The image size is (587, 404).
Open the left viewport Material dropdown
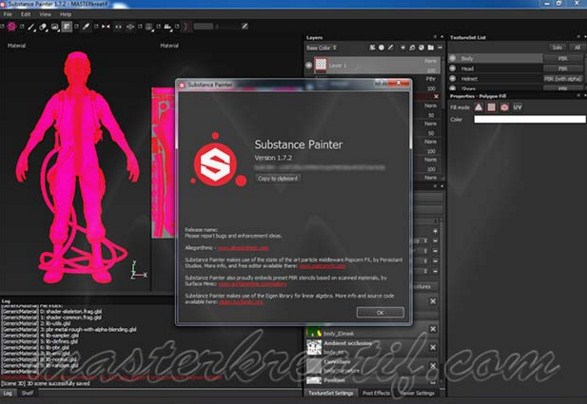[17, 46]
